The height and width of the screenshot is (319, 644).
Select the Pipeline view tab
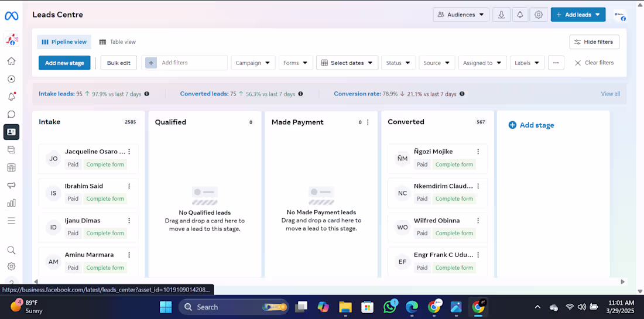[x=64, y=42]
